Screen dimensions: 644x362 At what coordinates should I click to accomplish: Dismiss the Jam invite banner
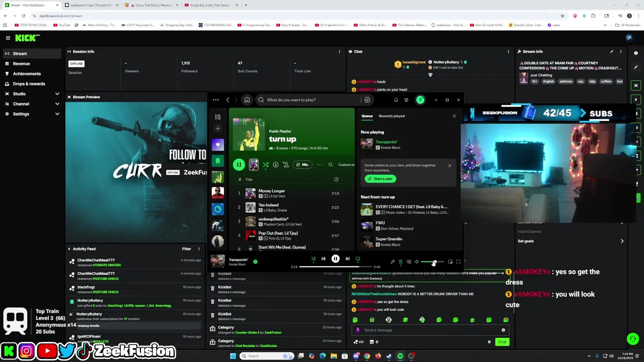(450, 165)
